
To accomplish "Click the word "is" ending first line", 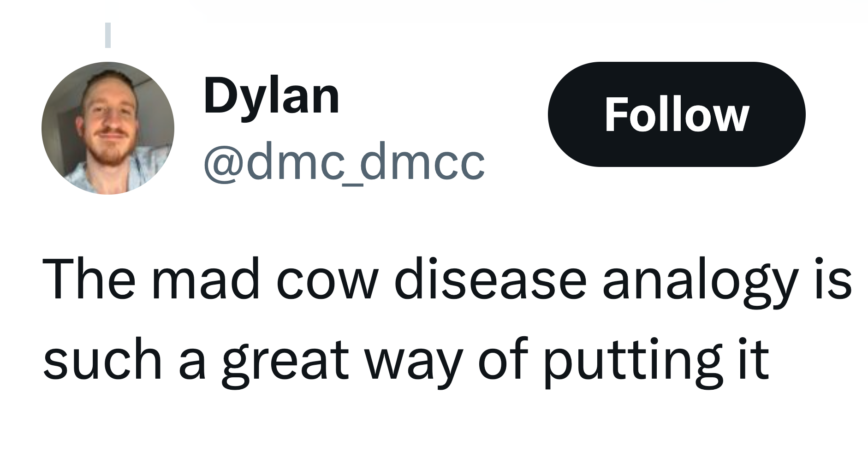I will point(835,280).
